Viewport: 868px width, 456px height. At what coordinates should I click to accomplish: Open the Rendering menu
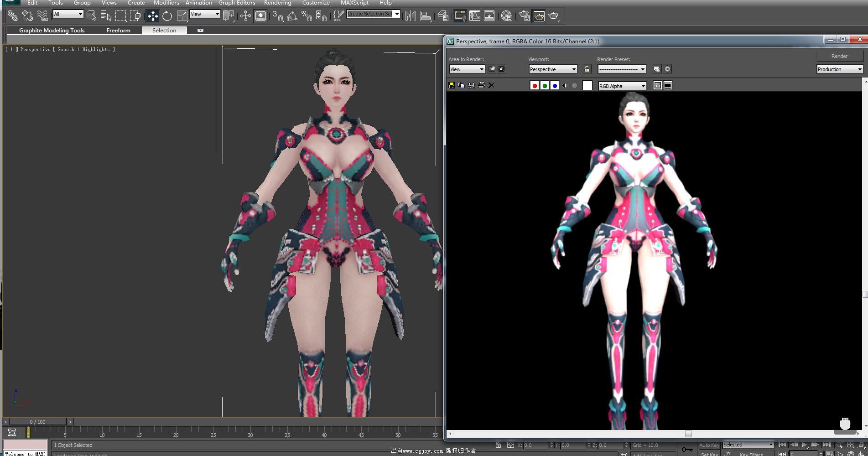tap(277, 3)
